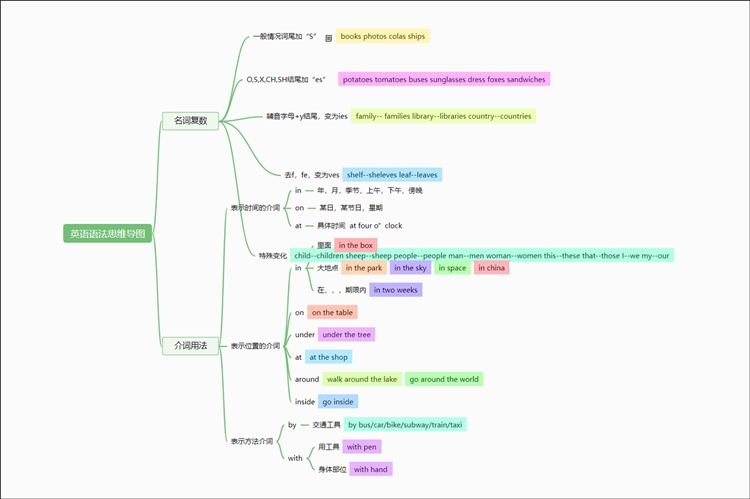This screenshot has height=499, width=750.
Task: Select the root node 英语语法思维导图
Action: coord(107,234)
